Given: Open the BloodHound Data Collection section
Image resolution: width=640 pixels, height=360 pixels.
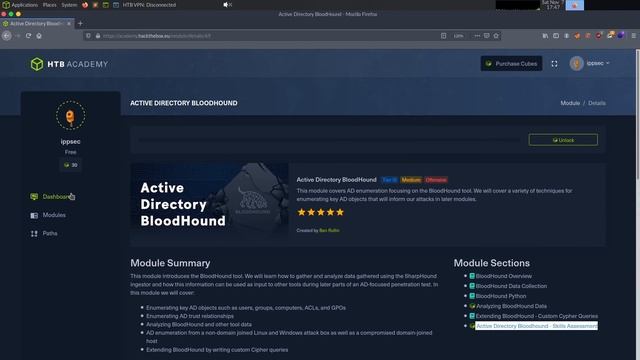Looking at the screenshot, I should point(511,286).
